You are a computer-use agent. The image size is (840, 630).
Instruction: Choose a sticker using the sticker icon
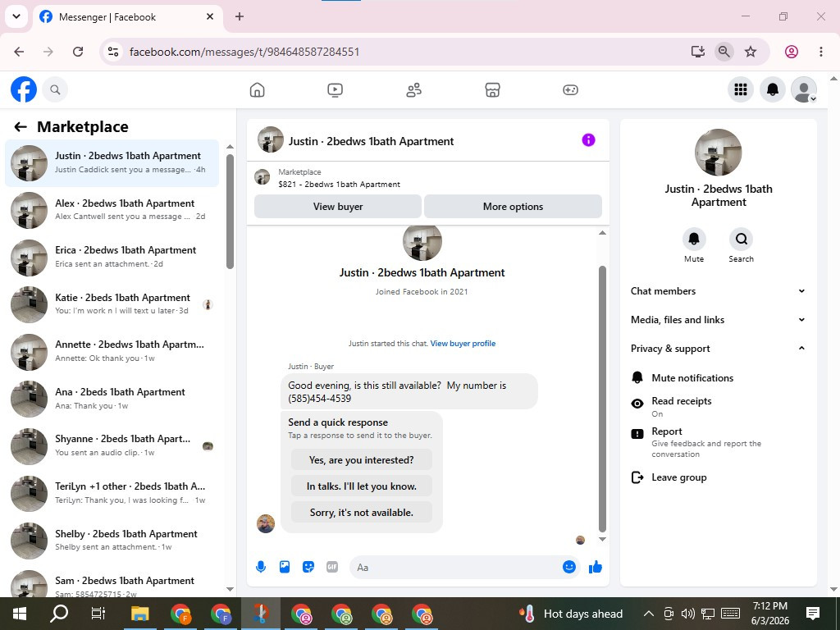point(308,567)
